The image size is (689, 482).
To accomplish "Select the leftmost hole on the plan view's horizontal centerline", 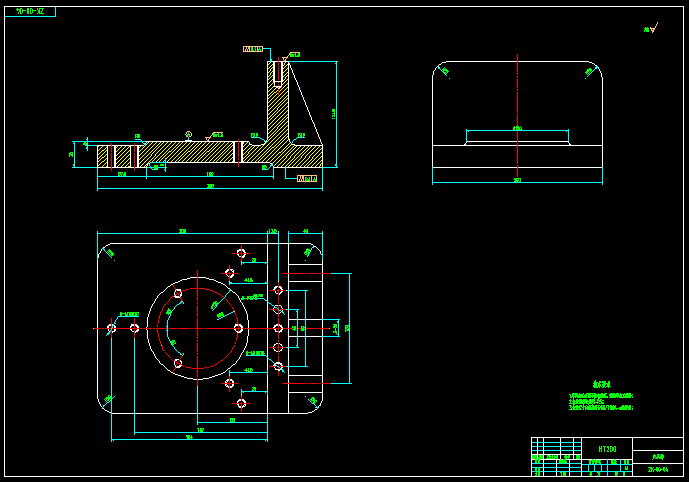I will (x=112, y=328).
